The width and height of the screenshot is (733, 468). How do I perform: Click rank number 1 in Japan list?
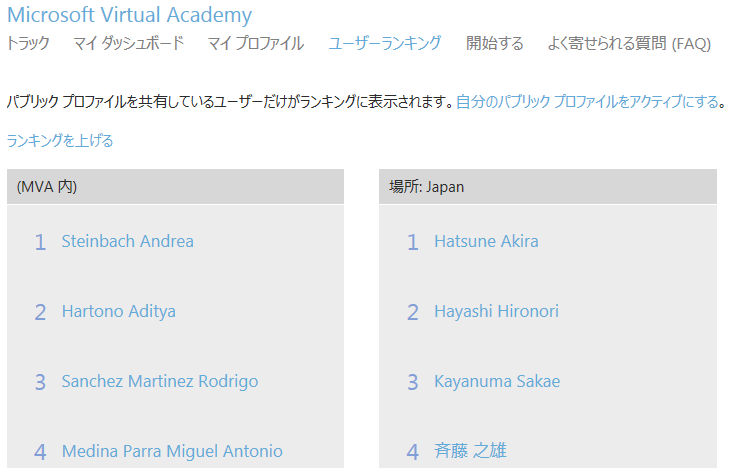tap(412, 242)
